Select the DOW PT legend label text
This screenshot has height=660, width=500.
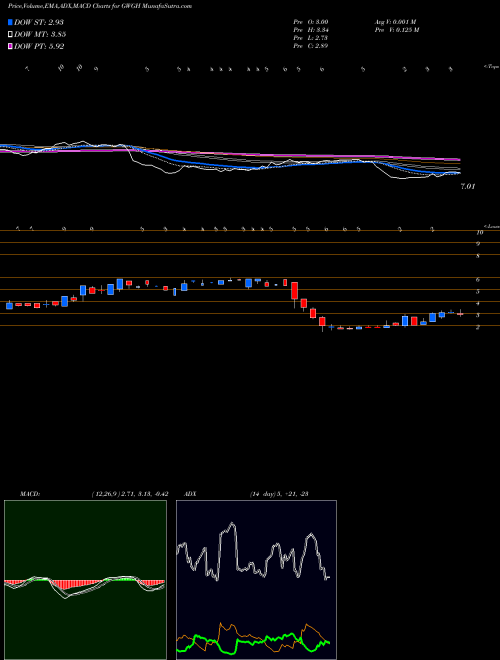tap(39, 46)
